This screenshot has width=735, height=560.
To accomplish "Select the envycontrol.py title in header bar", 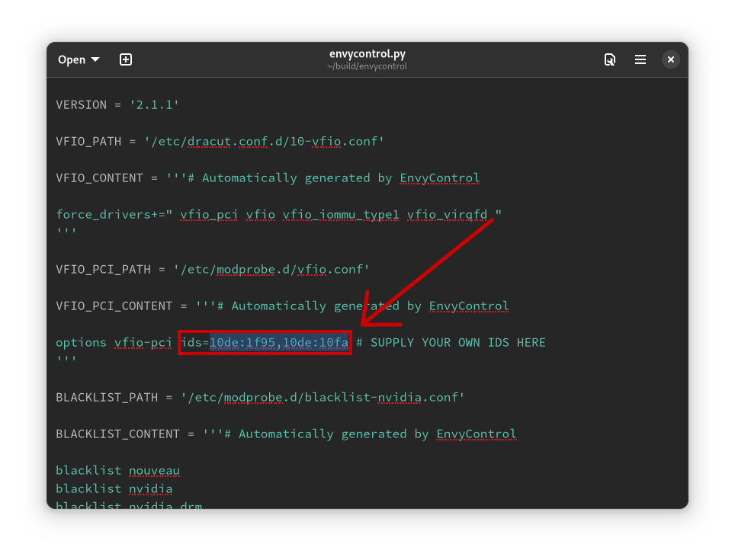I will [367, 54].
